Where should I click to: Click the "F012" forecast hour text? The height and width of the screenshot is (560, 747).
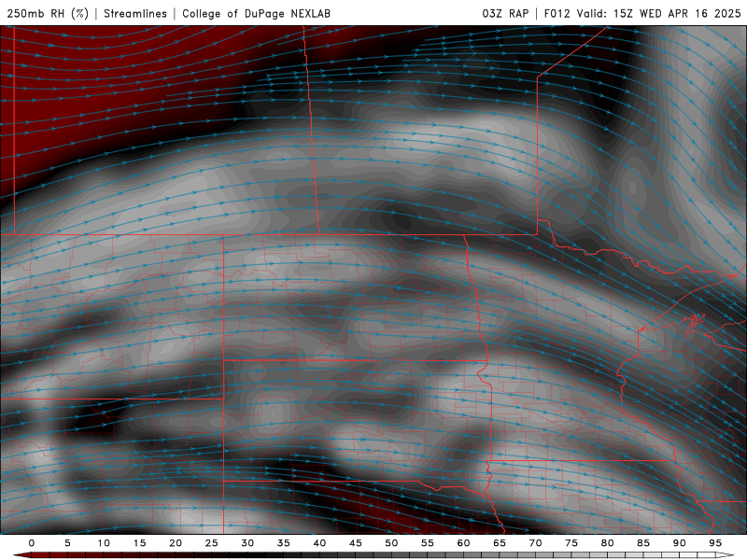tap(557, 13)
